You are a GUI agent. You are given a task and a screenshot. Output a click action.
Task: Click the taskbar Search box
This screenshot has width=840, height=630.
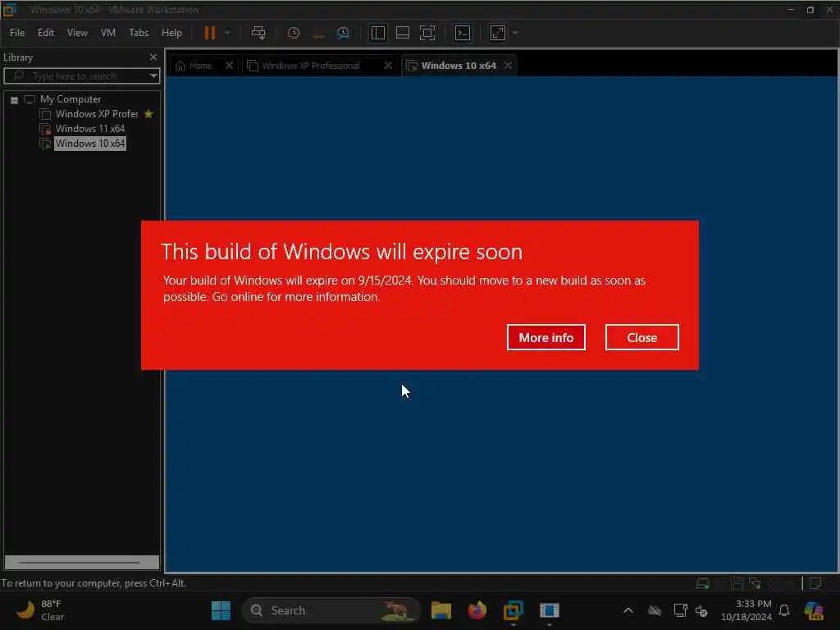[x=331, y=610]
